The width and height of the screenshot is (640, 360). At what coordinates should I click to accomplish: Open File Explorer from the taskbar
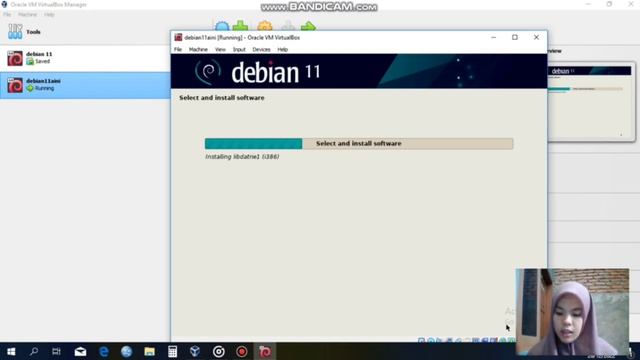(149, 351)
